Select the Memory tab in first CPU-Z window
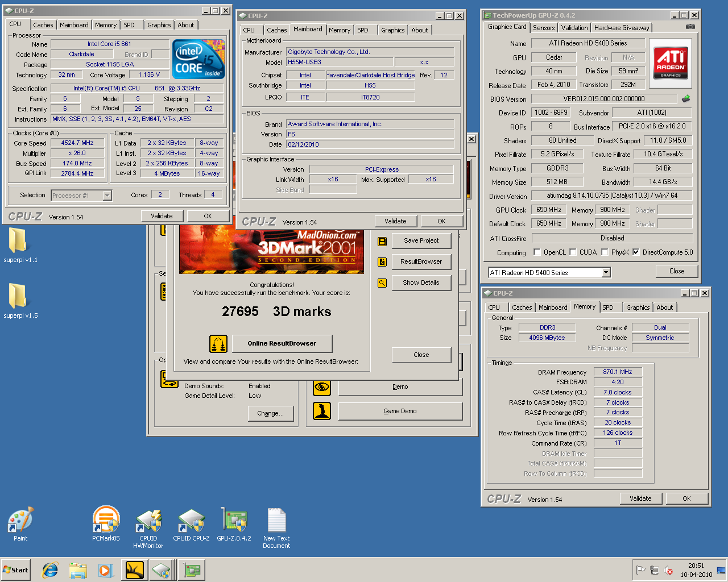This screenshot has height=582, width=728. tap(106, 25)
